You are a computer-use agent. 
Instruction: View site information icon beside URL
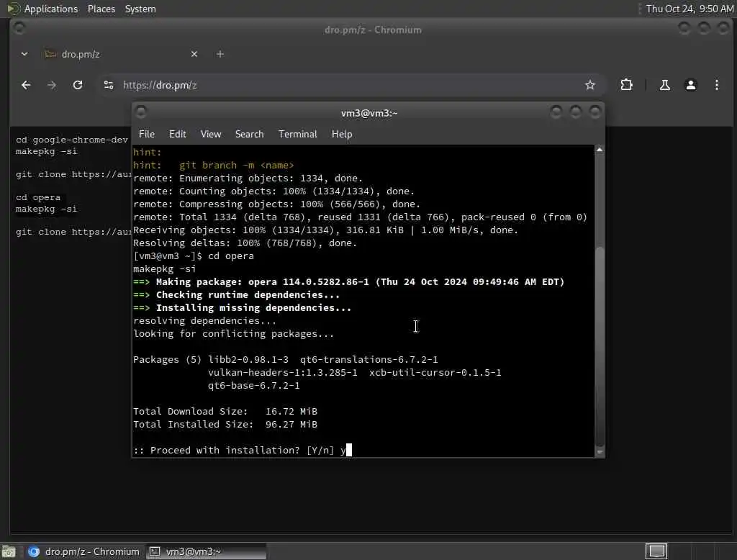(x=109, y=85)
